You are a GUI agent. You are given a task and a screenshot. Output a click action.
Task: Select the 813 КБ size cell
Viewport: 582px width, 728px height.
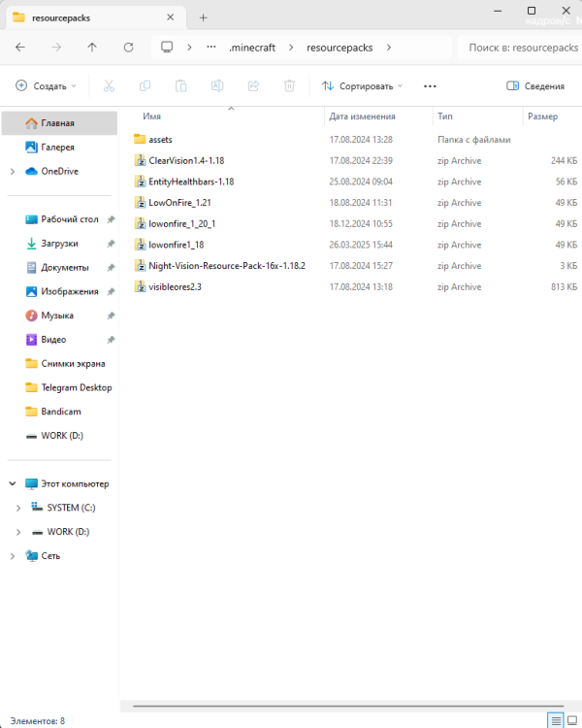click(x=564, y=287)
